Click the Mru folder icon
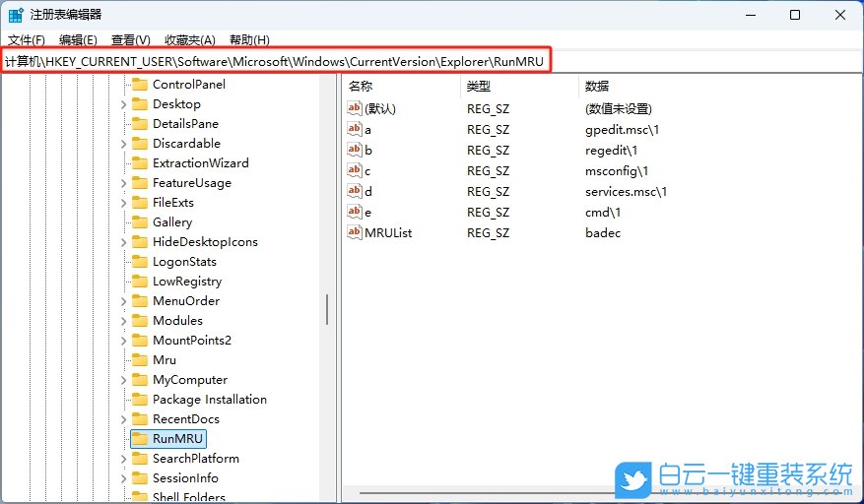 [x=140, y=360]
